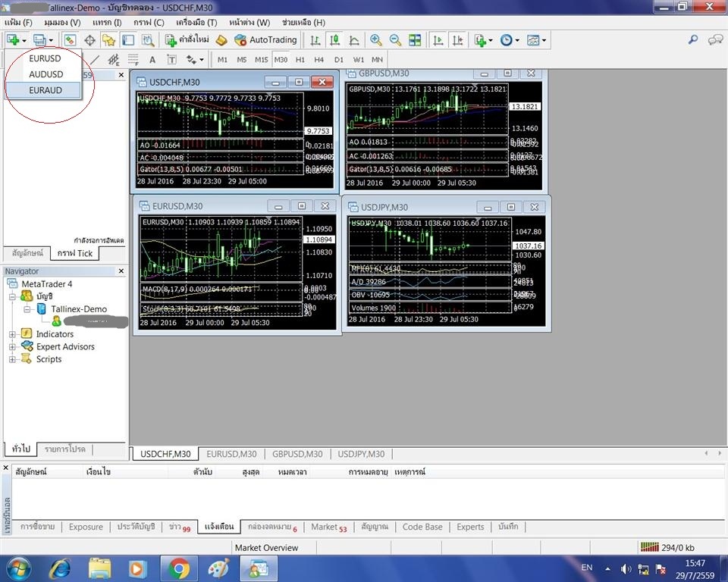
Task: Select the H1 timeframe
Action: tap(300, 59)
